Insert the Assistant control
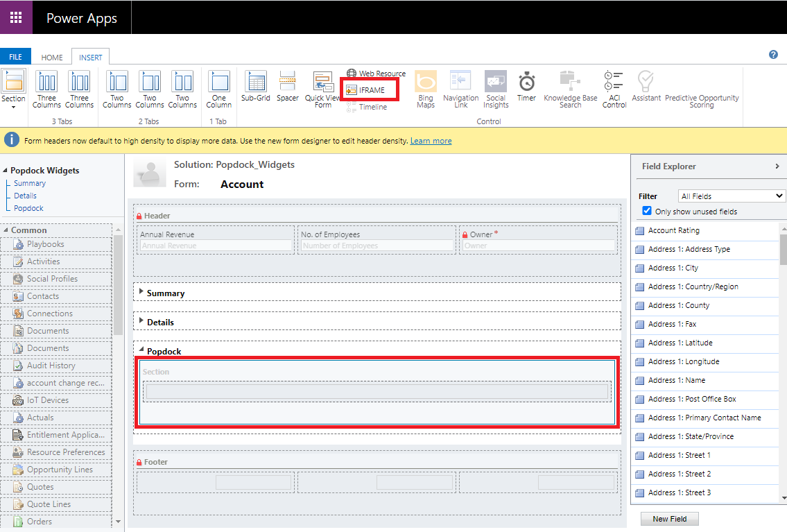787x532 pixels. pos(646,86)
